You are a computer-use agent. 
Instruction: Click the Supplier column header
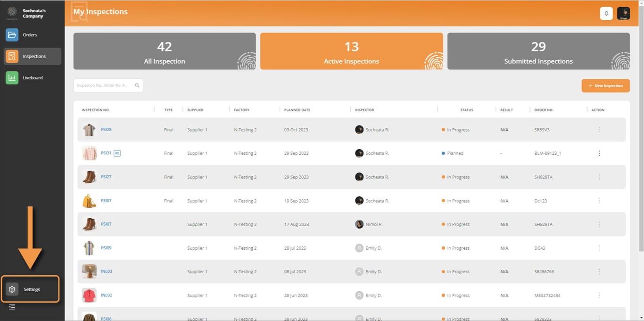195,110
